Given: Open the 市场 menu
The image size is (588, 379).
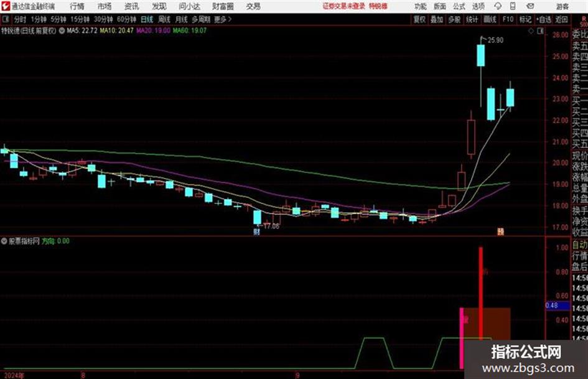Looking at the screenshot, I should (105, 6).
